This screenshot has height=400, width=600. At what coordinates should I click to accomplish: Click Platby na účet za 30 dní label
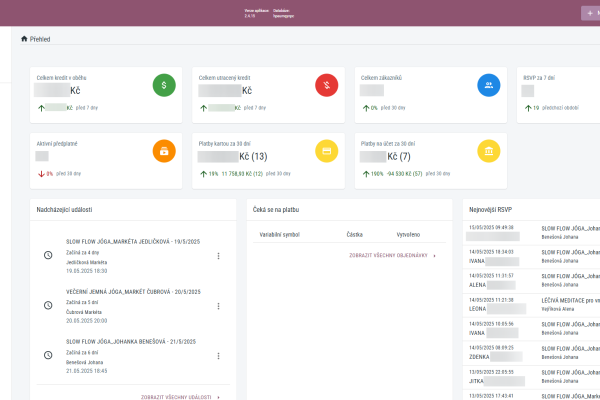[x=388, y=144]
